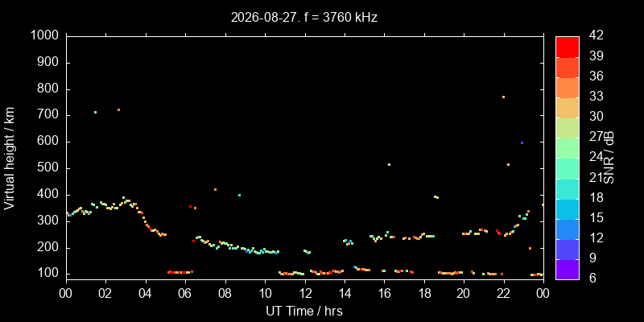Screen dimensions: 644x322
Task: Click the cyan 15-18 dB colorbar segment
Action: click(568, 208)
